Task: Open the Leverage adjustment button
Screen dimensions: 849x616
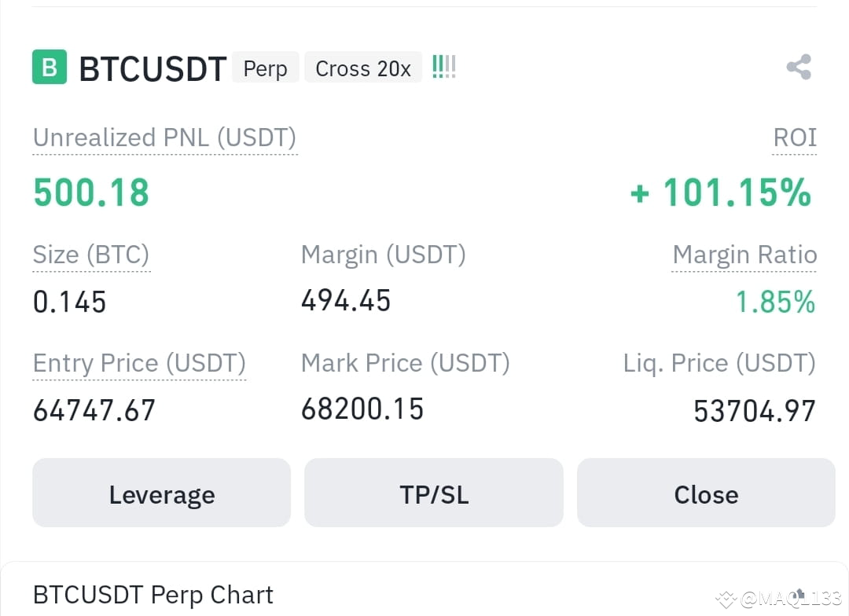Action: point(162,493)
